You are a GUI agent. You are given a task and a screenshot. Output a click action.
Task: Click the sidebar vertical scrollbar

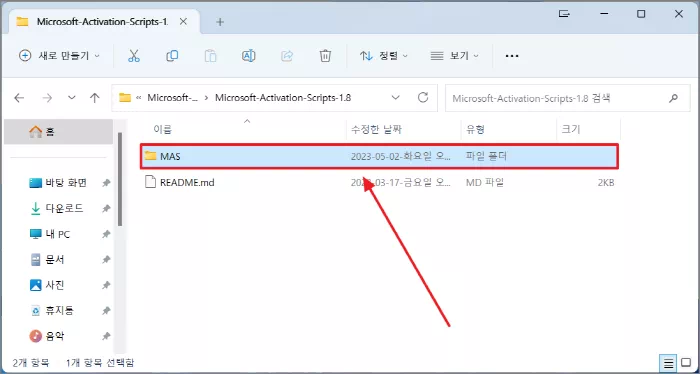120,179
